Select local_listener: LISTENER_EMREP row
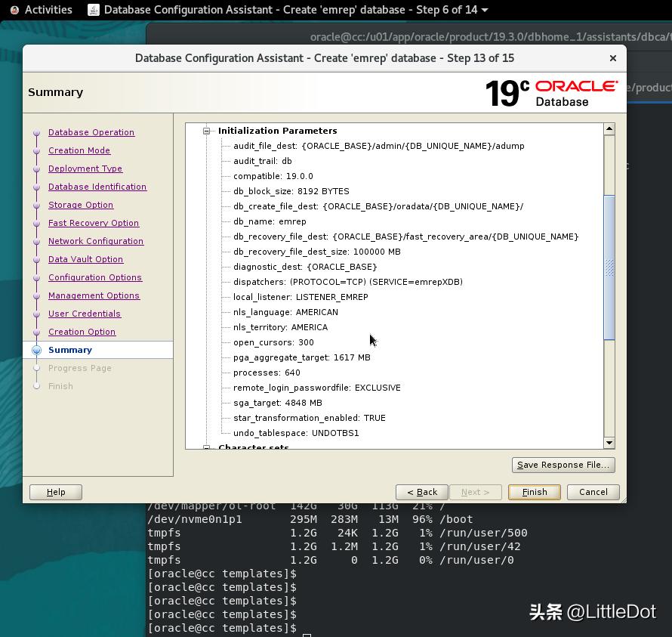 click(x=301, y=297)
